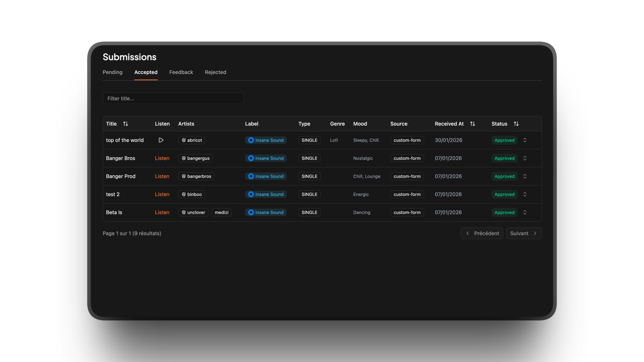Click the sort icon beside the Status column
This screenshot has height=362, width=644.
coord(516,124)
